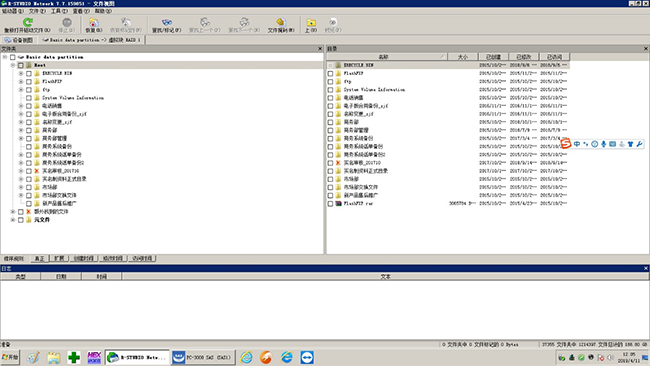650x366 pixels.
Task: Check Basic data partition checkbox in tree
Action: (12, 57)
